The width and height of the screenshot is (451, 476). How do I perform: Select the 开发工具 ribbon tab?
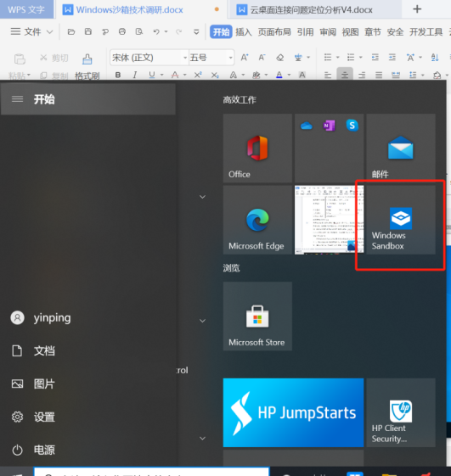(x=426, y=32)
